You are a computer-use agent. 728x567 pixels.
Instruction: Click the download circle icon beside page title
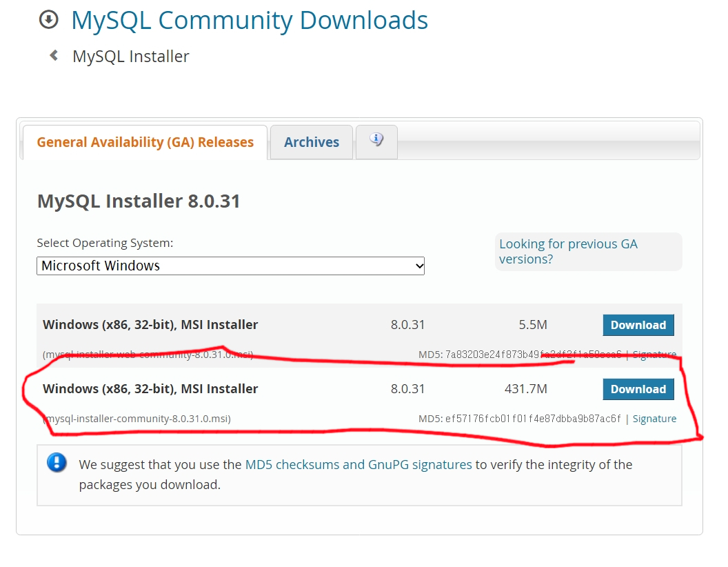point(49,20)
